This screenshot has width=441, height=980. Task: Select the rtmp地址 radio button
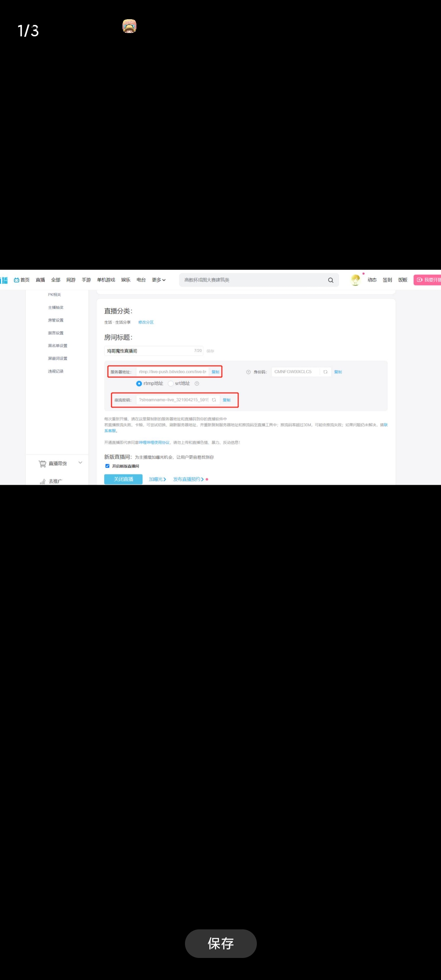(x=139, y=383)
